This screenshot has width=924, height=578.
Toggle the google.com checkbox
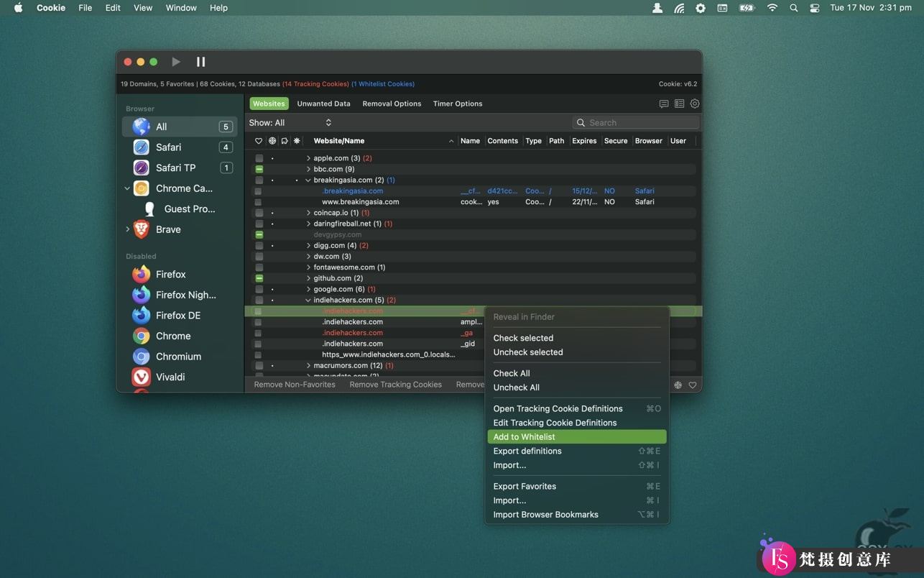(x=259, y=289)
